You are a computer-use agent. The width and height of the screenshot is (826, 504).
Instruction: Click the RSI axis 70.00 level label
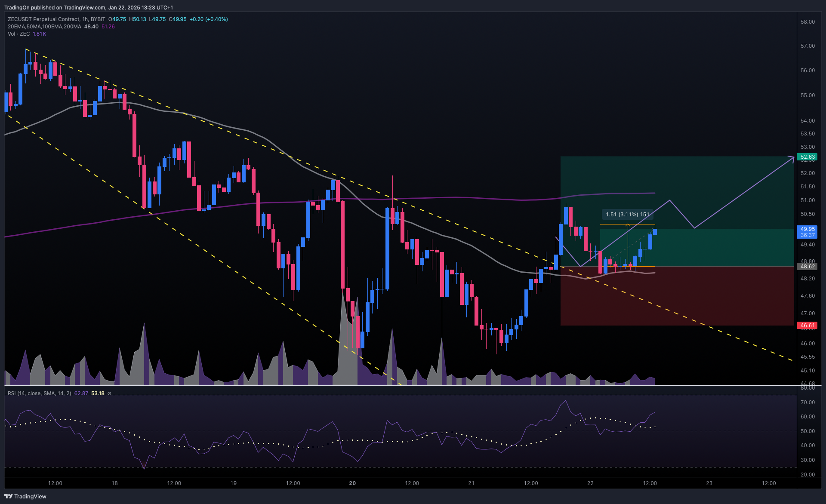click(808, 403)
